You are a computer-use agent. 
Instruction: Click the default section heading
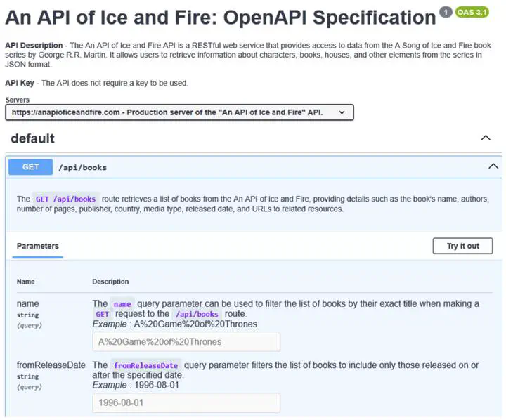click(x=32, y=138)
